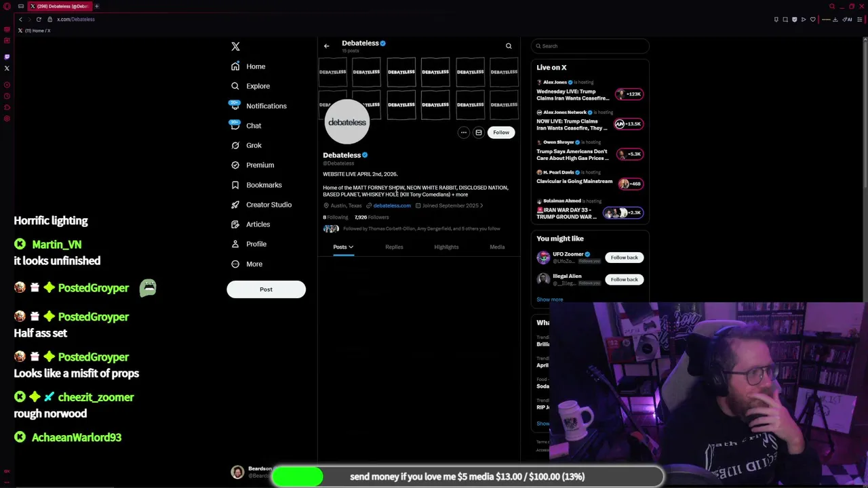The height and width of the screenshot is (488, 868).
Task: Open Twitch in the Opera sidebar
Action: tap(7, 57)
